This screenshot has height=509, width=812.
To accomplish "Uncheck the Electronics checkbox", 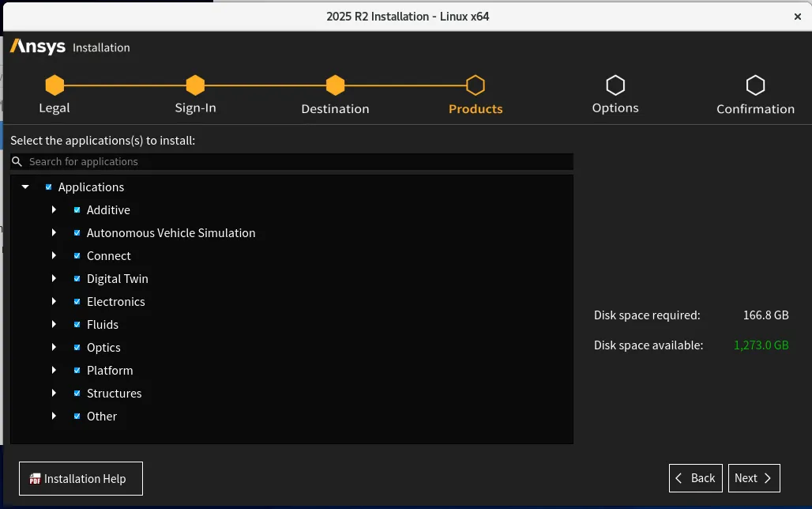I will (x=77, y=302).
